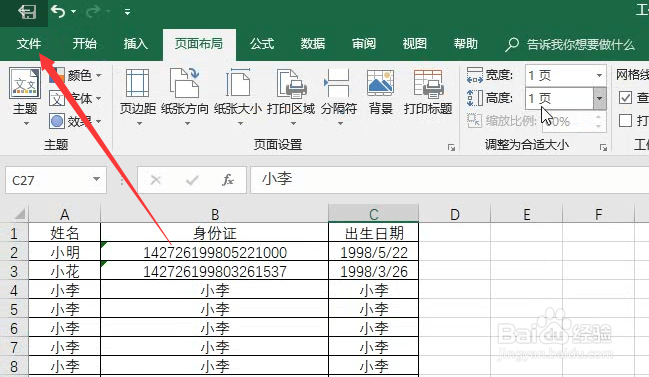The width and height of the screenshot is (649, 377).
Task: Open the 高度 height dropdown arrow
Action: click(599, 98)
